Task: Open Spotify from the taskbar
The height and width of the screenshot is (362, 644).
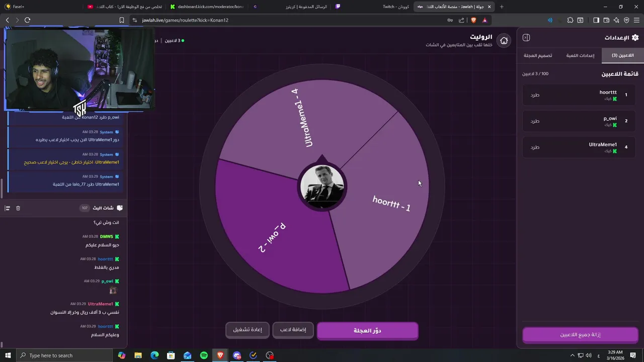Action: click(204, 355)
